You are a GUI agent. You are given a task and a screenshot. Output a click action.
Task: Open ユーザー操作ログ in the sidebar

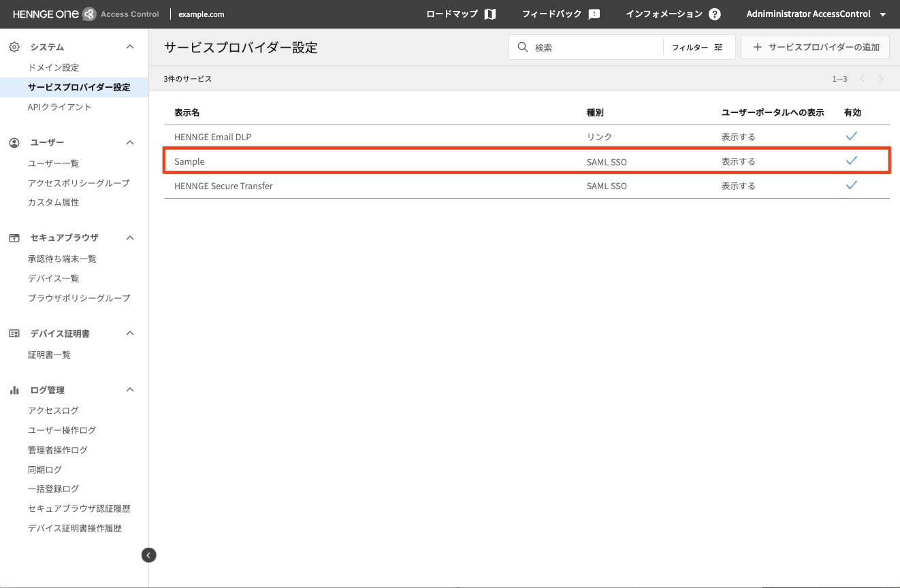tap(62, 430)
